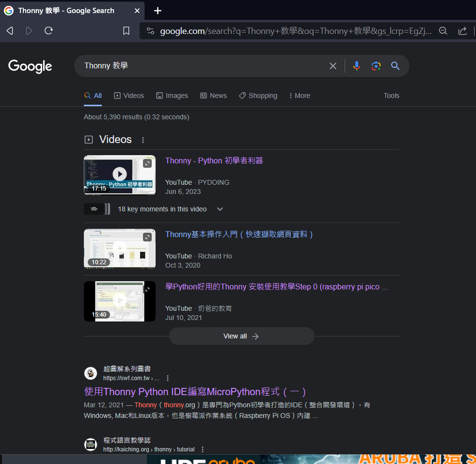Click the 超圖解系列圖書 site favicon
Screen dimensions: 476x464
91,373
